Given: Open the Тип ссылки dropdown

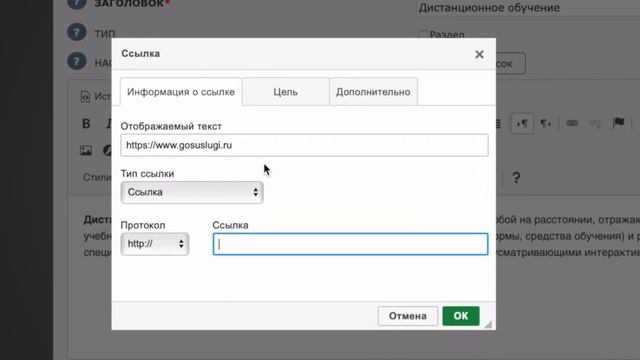Looking at the screenshot, I should coord(192,192).
